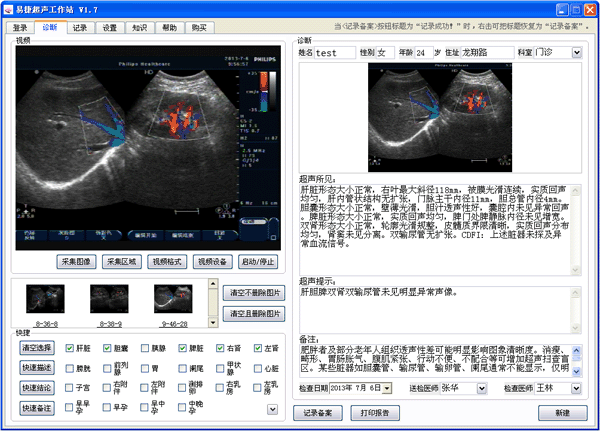
Task: Open the 设置 tab
Action: click(109, 29)
